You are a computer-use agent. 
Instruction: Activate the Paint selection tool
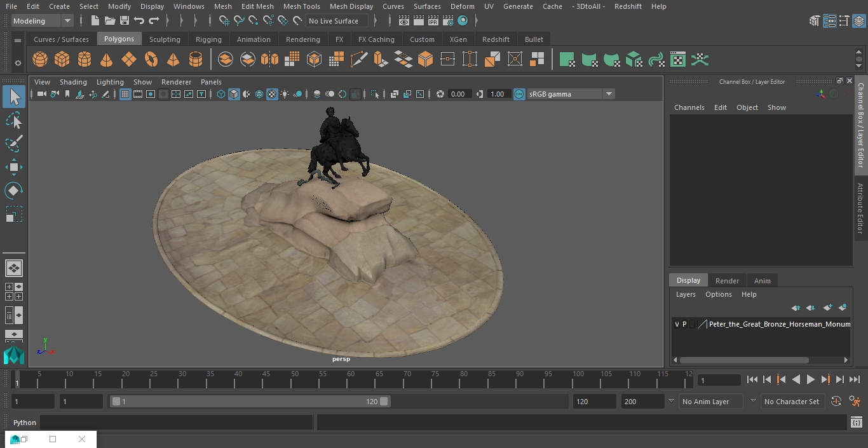click(x=14, y=144)
